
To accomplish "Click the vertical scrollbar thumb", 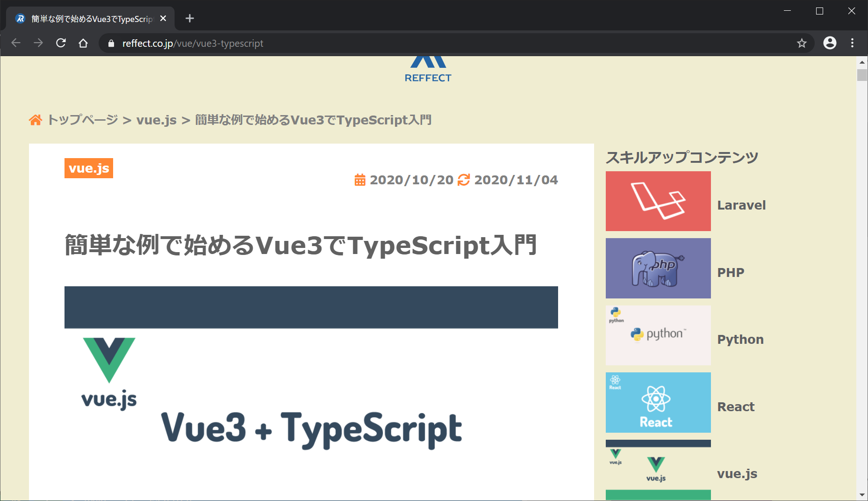I will pos(862,75).
